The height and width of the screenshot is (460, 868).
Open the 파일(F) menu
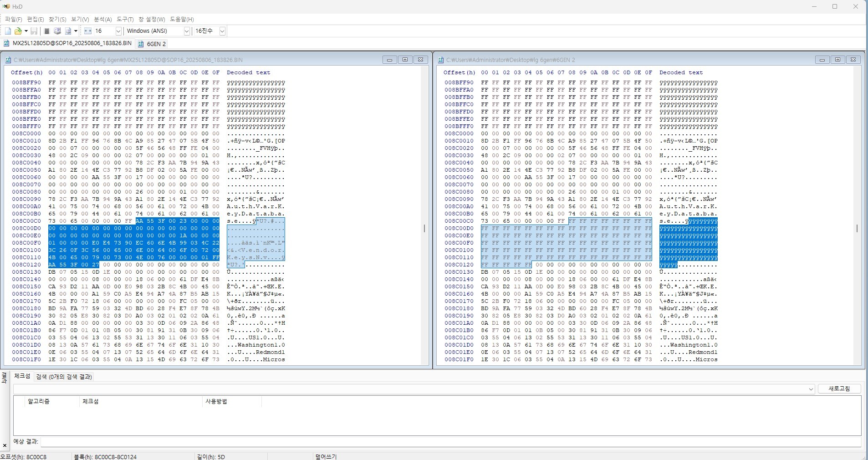(x=14, y=19)
